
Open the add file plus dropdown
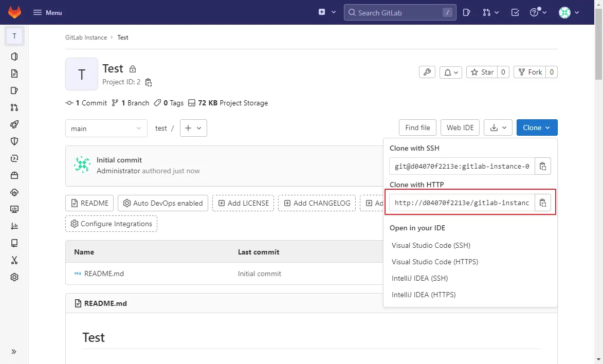point(193,129)
